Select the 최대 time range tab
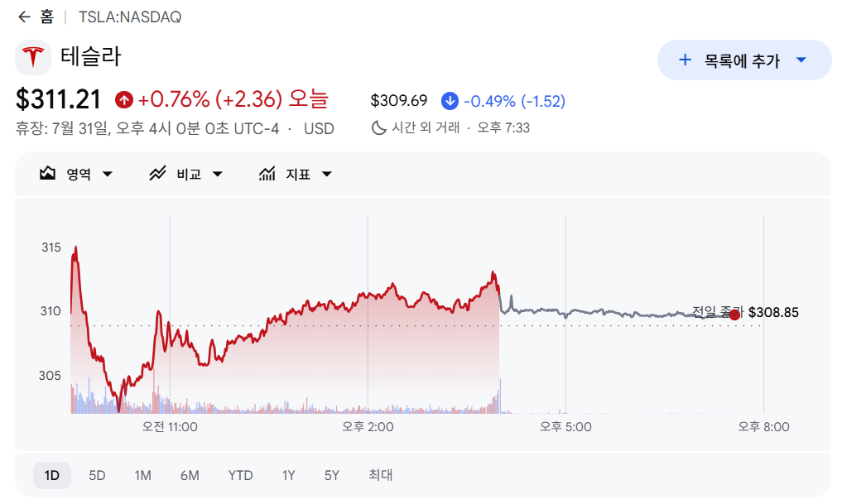 (x=380, y=475)
